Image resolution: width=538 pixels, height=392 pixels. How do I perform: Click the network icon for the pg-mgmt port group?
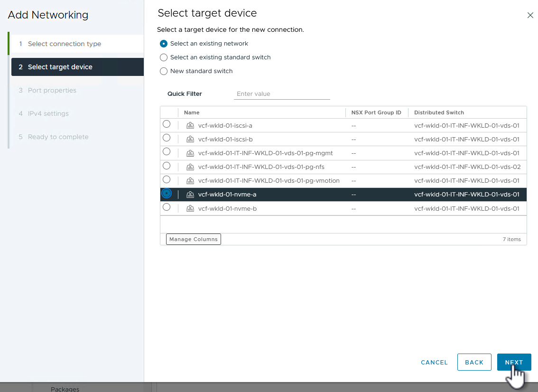(190, 153)
